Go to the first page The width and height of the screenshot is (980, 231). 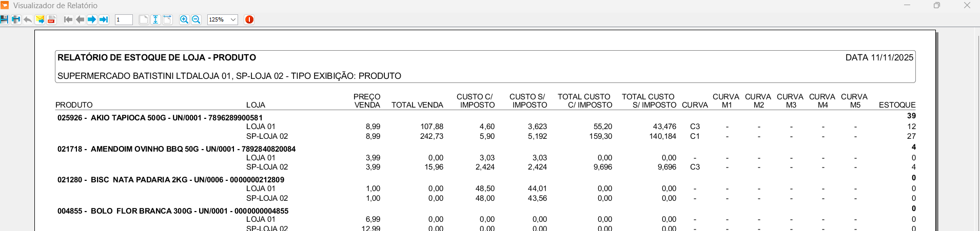pos(68,19)
